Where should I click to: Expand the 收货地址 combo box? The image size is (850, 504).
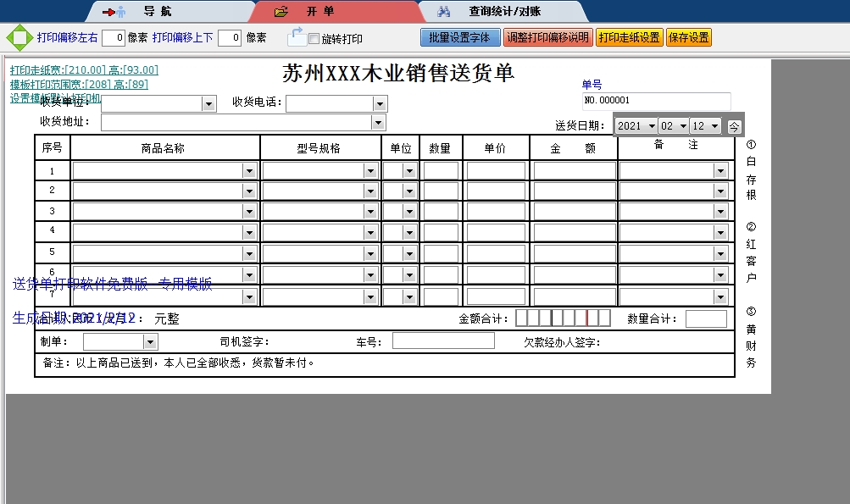click(378, 123)
